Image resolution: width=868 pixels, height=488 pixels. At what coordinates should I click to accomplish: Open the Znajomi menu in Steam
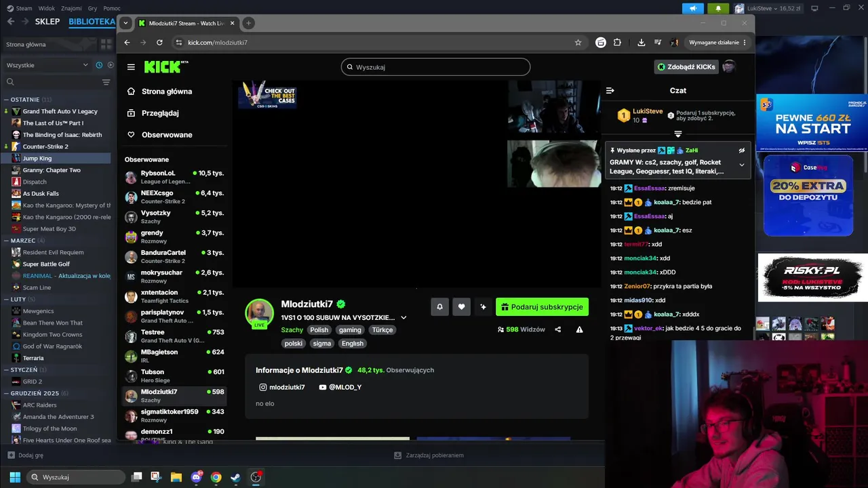tap(71, 8)
